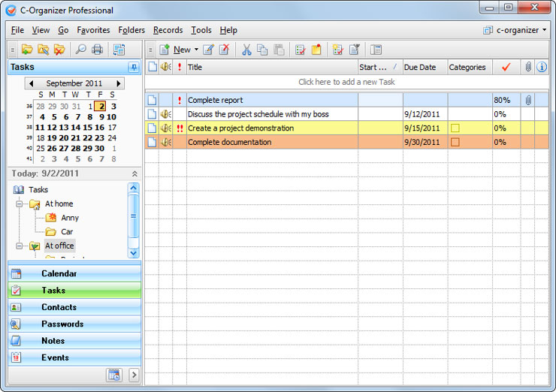This screenshot has width=556, height=392.
Task: Click the orange category swatch on Complete documentation
Action: tap(455, 142)
